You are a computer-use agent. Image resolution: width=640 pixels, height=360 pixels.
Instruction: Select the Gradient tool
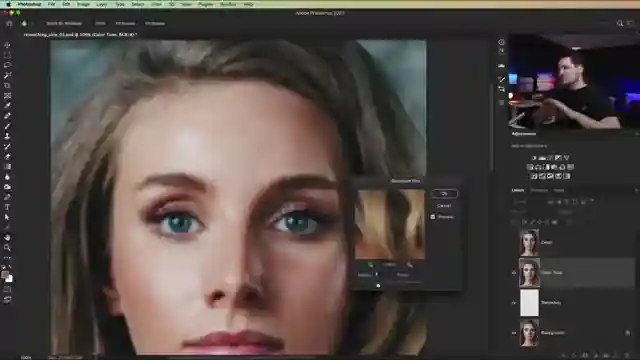(7, 167)
